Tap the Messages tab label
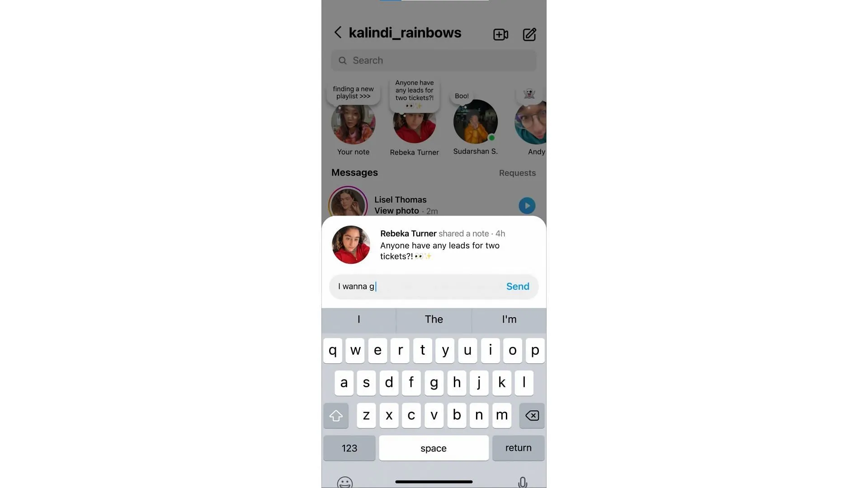The height and width of the screenshot is (488, 868). coord(355,172)
